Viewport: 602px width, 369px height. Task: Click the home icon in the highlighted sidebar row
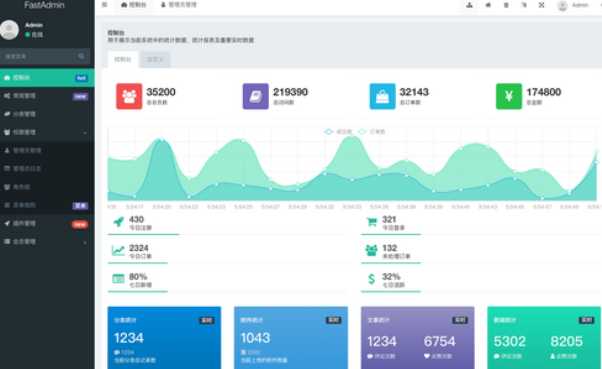[x=7, y=78]
